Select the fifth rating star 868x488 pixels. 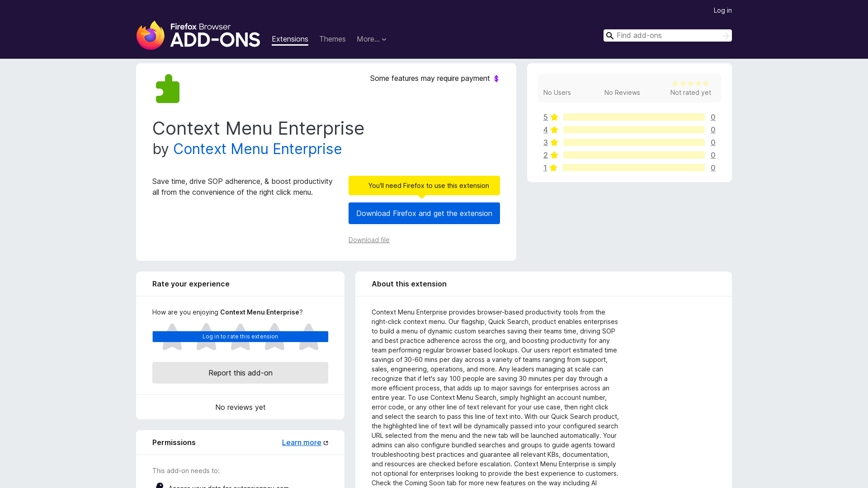[309, 337]
